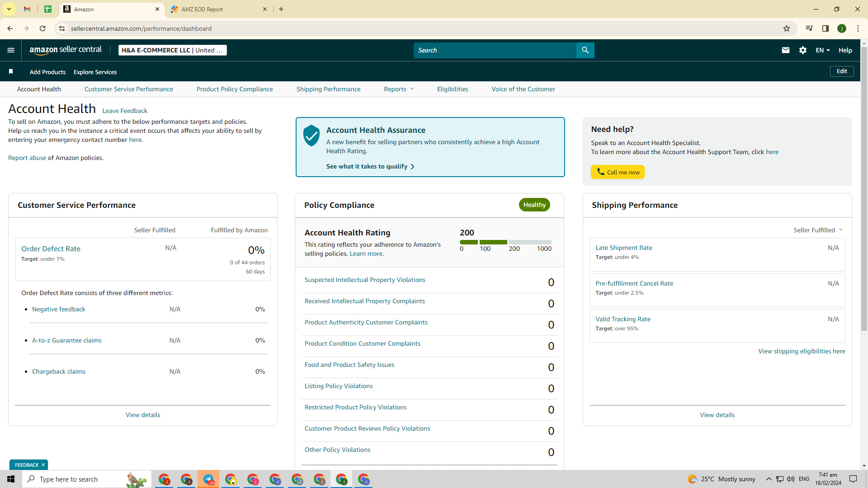This screenshot has height=488, width=868.
Task: Open Late Shipment Rate link
Action: click(624, 248)
